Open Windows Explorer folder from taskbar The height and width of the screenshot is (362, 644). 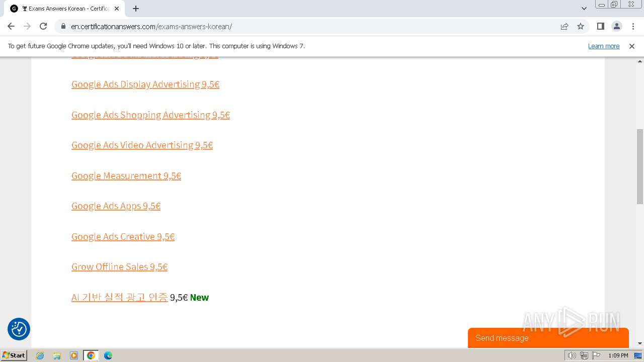(x=57, y=355)
